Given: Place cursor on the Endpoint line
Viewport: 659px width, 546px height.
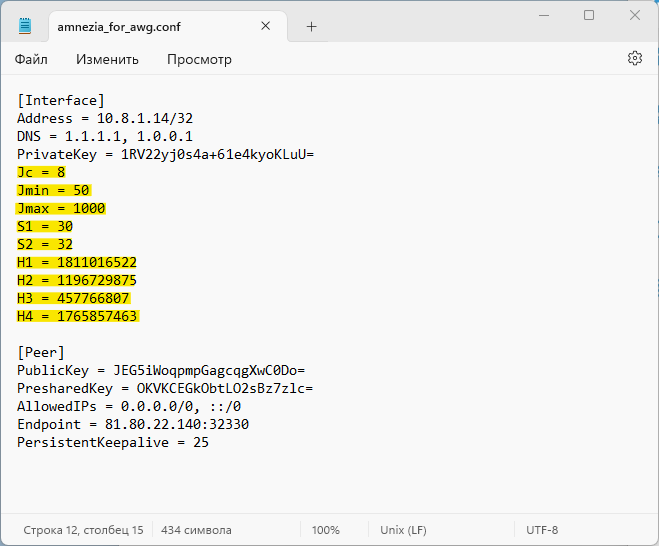Looking at the screenshot, I should (x=132, y=424).
